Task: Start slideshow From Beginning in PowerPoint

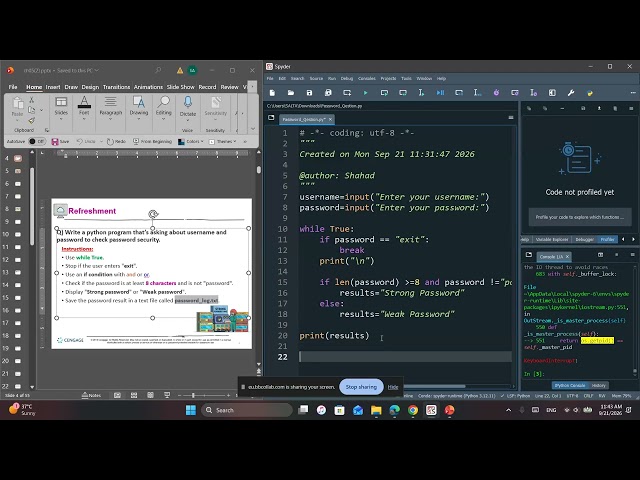Action: (x=152, y=142)
